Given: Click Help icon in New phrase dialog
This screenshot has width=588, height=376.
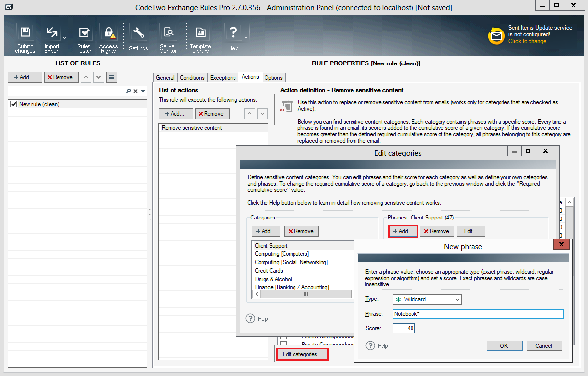Looking at the screenshot, I should pyautogui.click(x=370, y=345).
